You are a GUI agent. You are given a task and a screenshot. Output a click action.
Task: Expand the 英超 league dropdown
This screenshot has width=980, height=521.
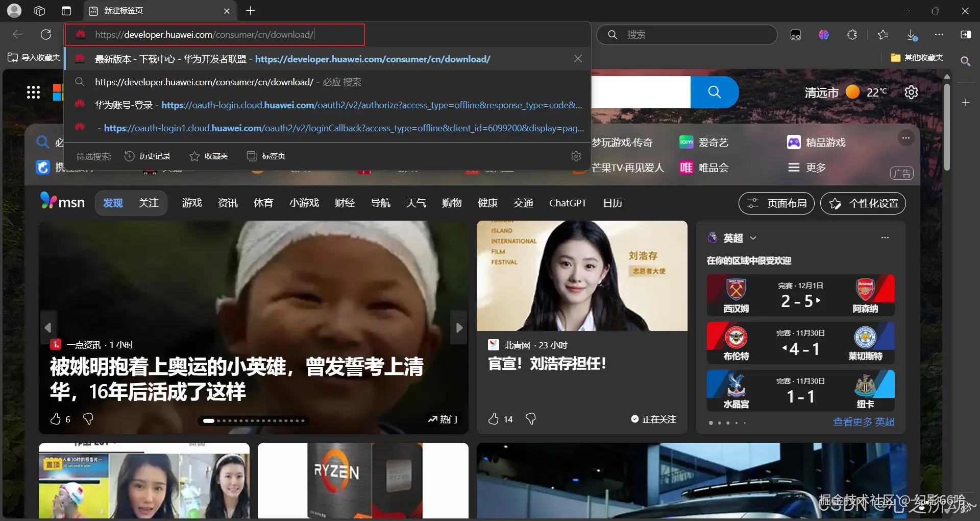coord(753,238)
